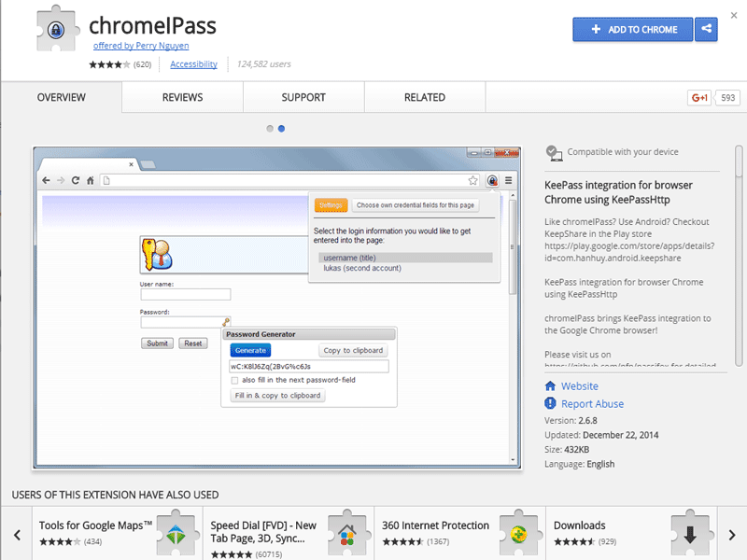This screenshot has width=747, height=560.
Task: Click the home icon beside Website
Action: (x=550, y=385)
